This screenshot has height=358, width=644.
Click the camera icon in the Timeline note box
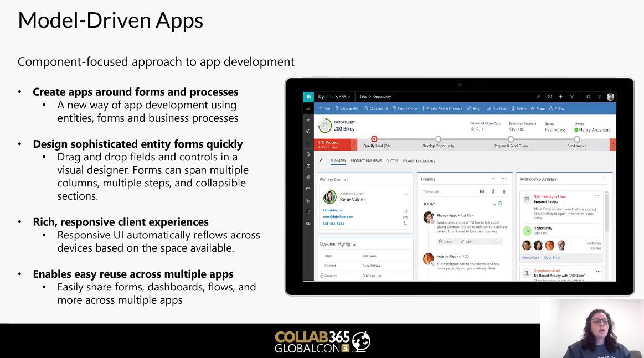click(x=482, y=192)
